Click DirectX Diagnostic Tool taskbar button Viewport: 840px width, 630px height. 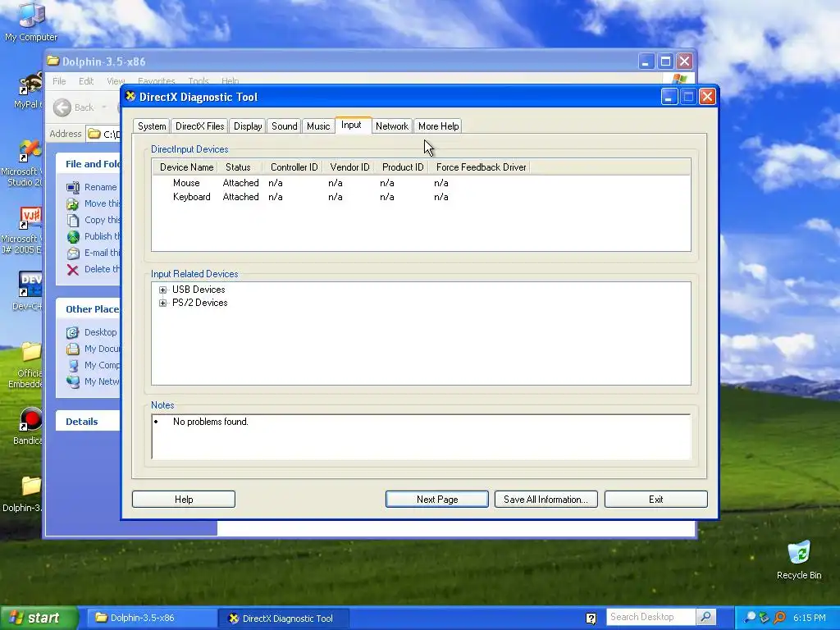coord(283,619)
